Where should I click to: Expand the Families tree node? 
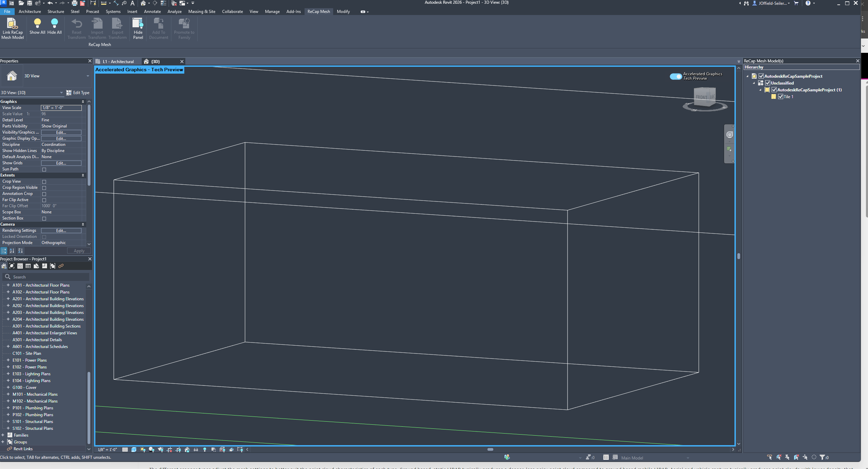click(x=3, y=435)
